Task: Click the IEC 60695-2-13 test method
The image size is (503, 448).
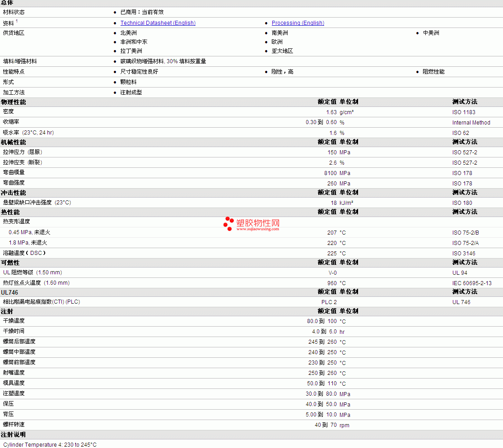Action: pos(472,283)
